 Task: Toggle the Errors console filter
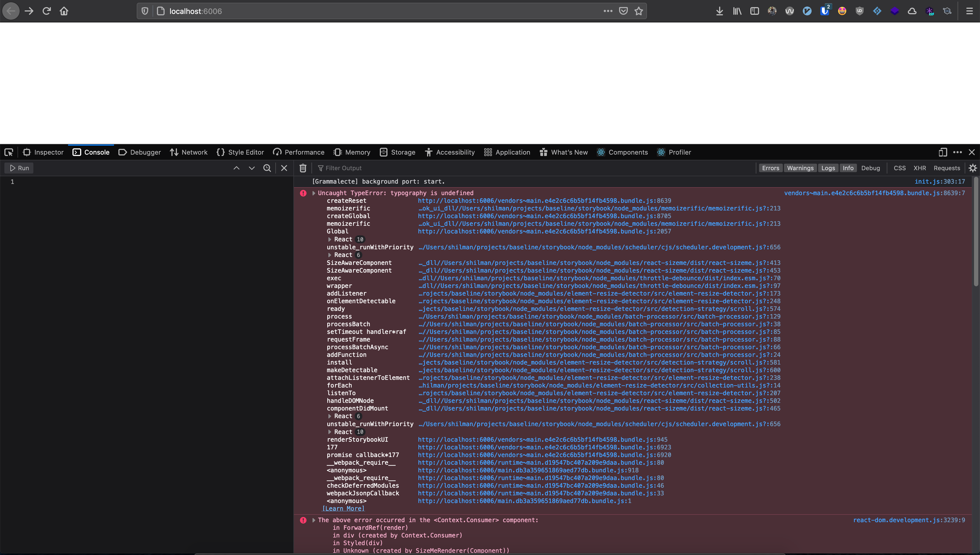[x=771, y=168]
